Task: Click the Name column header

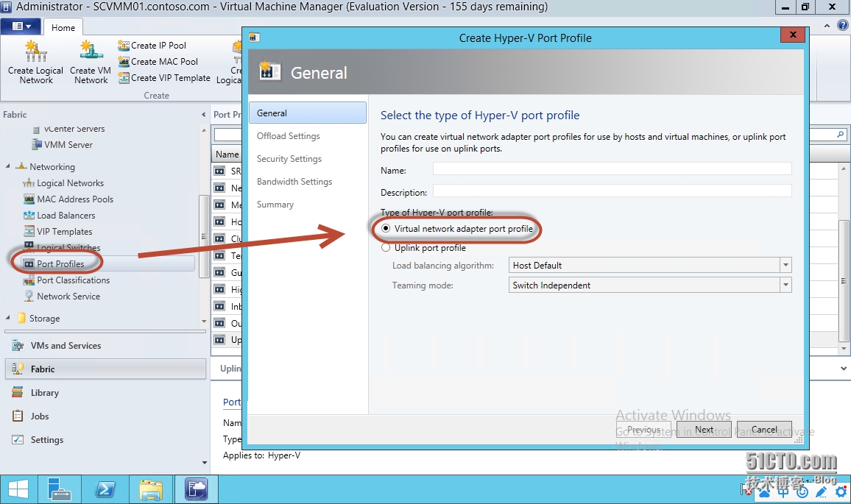Action: coord(226,154)
